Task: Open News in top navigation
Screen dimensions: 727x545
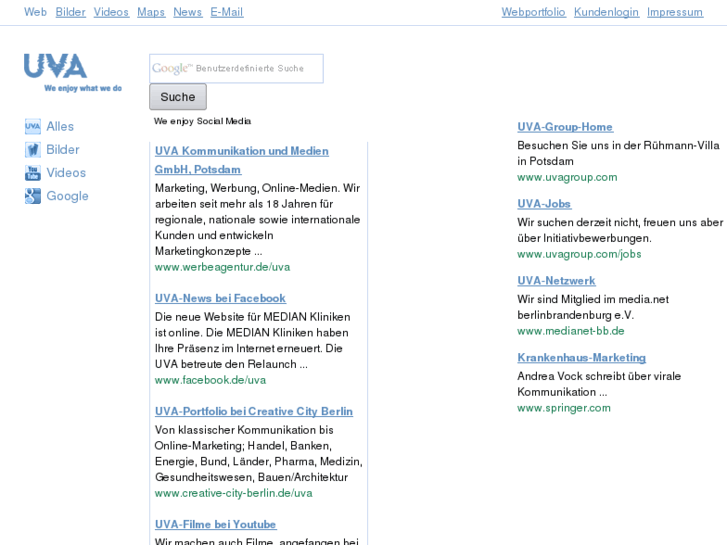Action: click(188, 12)
